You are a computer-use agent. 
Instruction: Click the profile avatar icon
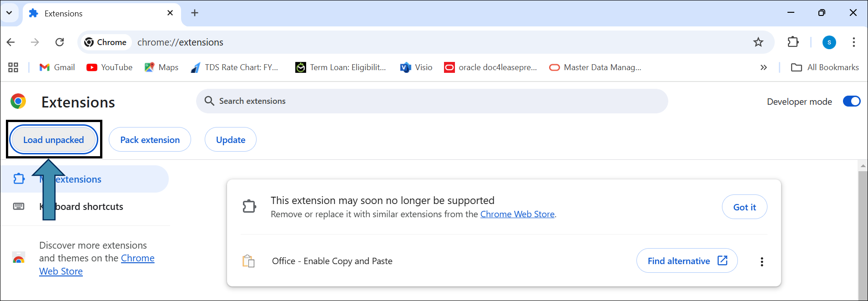click(829, 42)
